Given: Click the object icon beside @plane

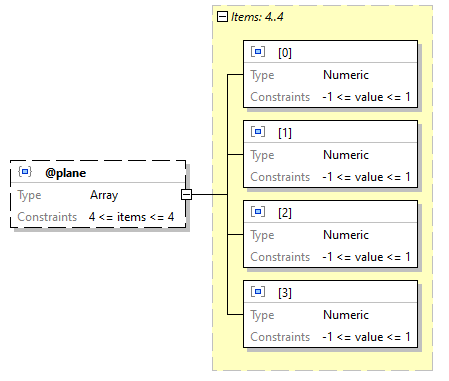Looking at the screenshot, I should coord(25,172).
